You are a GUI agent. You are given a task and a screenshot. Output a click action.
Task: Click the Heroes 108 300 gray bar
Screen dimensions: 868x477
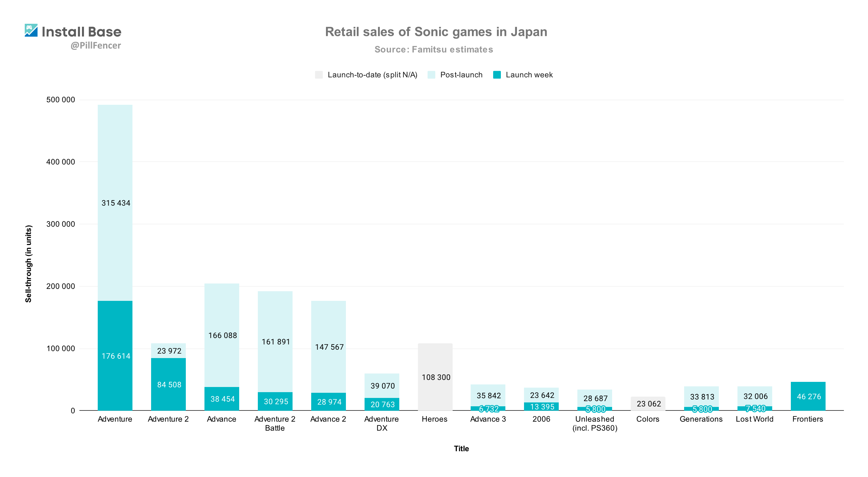435,377
